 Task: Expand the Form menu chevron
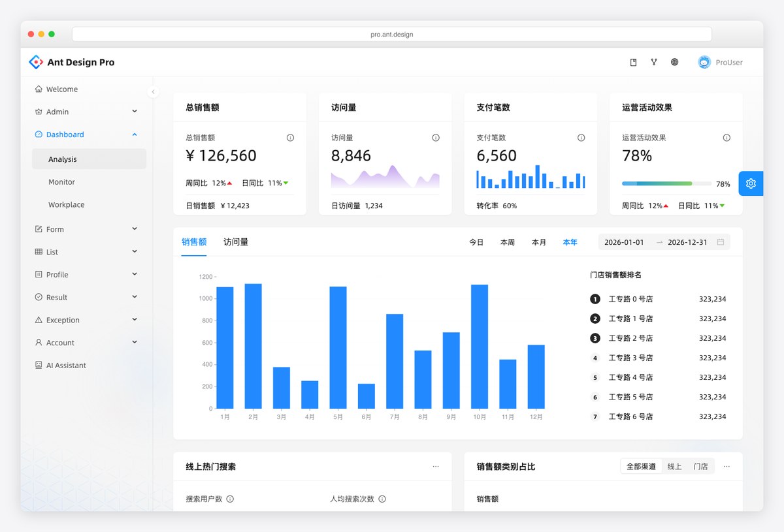[135, 228]
